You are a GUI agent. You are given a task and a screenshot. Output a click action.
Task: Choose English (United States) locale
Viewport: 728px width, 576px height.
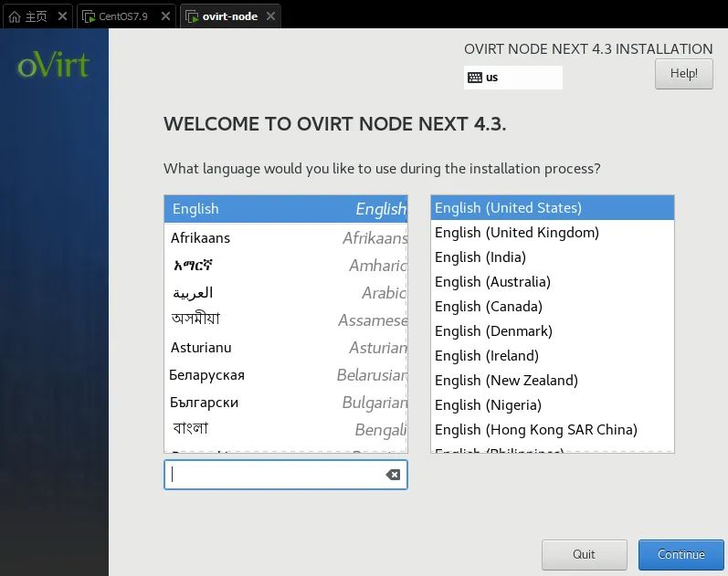(x=552, y=208)
